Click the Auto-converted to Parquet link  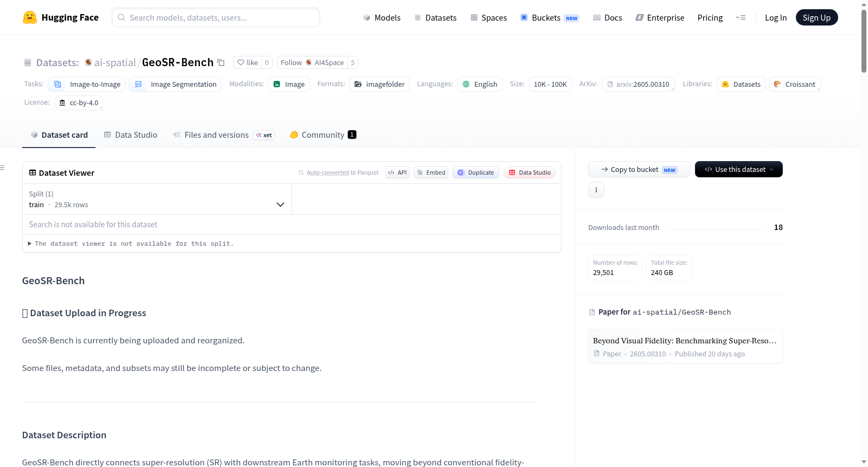(328, 172)
